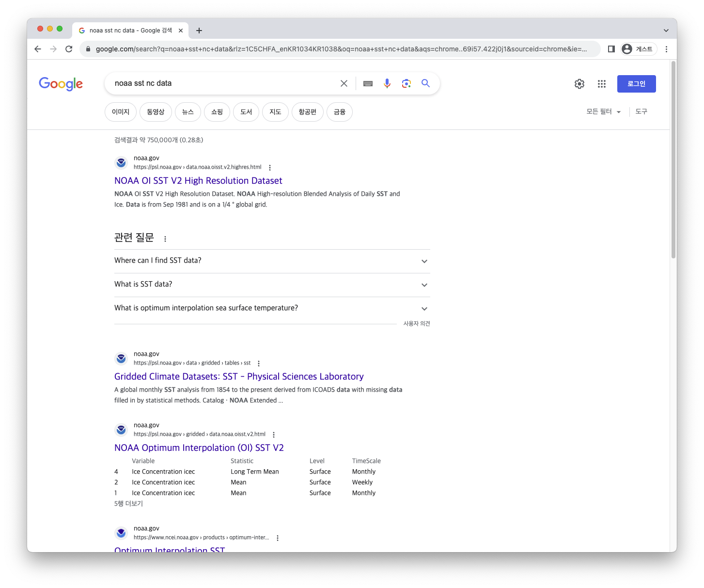Click the blue 로그인 sign-in button
This screenshot has height=588, width=704.
637,84
